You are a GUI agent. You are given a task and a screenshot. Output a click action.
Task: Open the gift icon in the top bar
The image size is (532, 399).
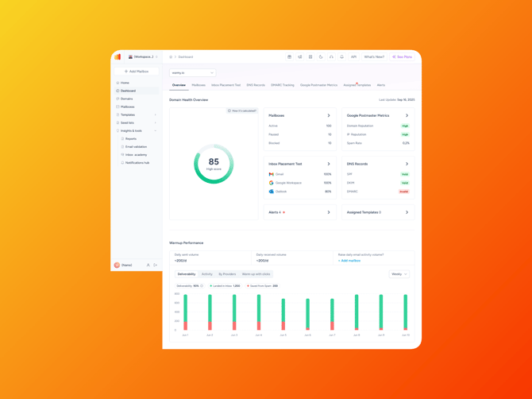[289, 57]
